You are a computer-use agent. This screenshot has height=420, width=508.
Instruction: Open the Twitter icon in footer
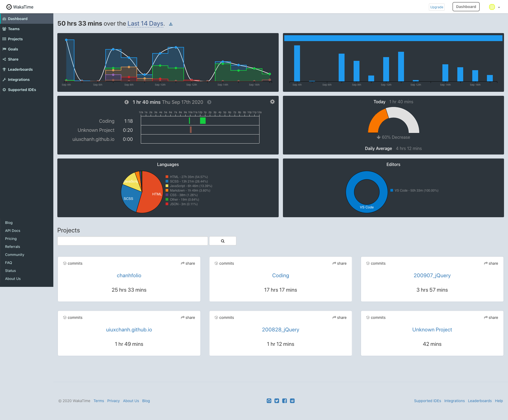click(x=277, y=401)
